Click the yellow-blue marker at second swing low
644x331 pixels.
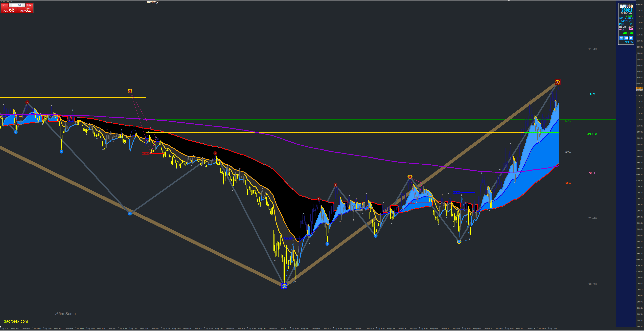pos(459,241)
